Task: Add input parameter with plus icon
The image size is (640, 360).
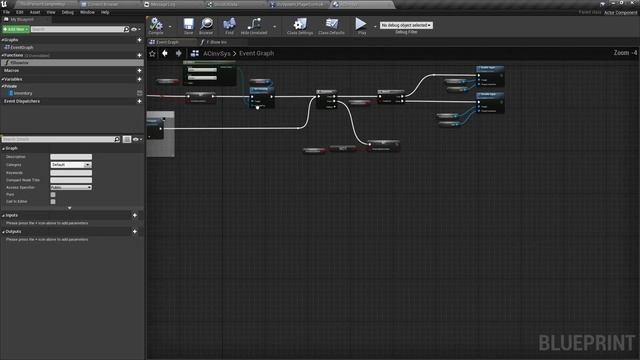Action: [135, 215]
